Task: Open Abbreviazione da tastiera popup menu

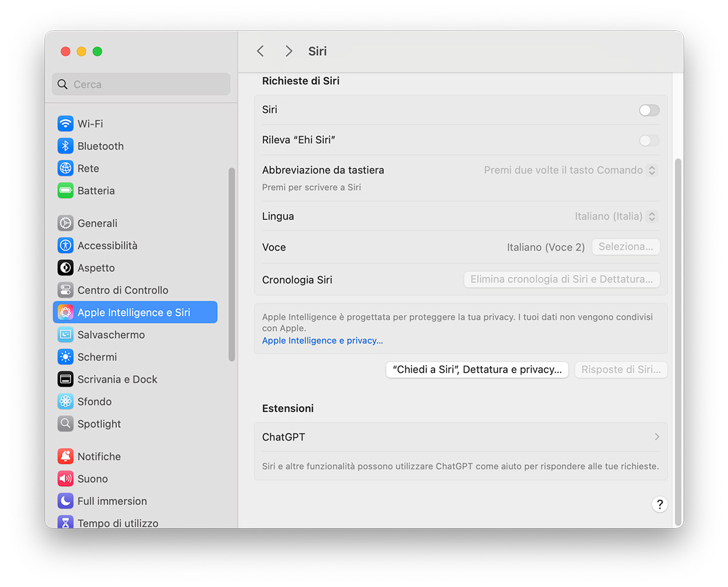Action: click(570, 171)
